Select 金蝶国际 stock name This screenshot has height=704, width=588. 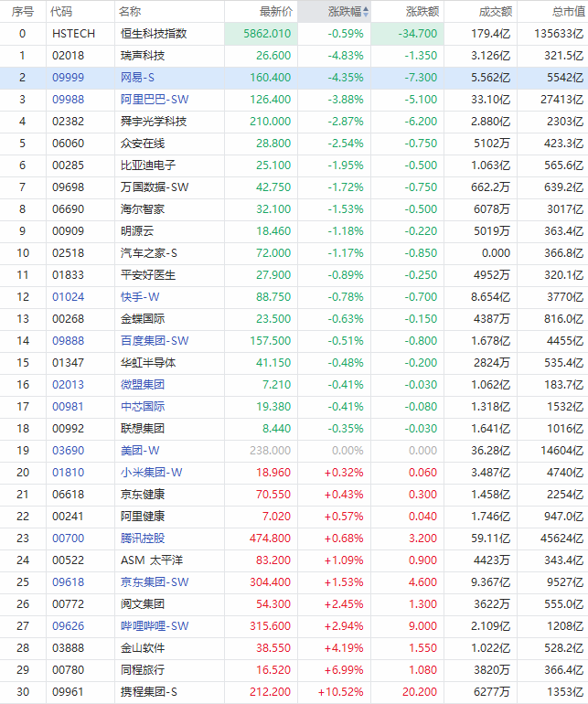coord(143,319)
